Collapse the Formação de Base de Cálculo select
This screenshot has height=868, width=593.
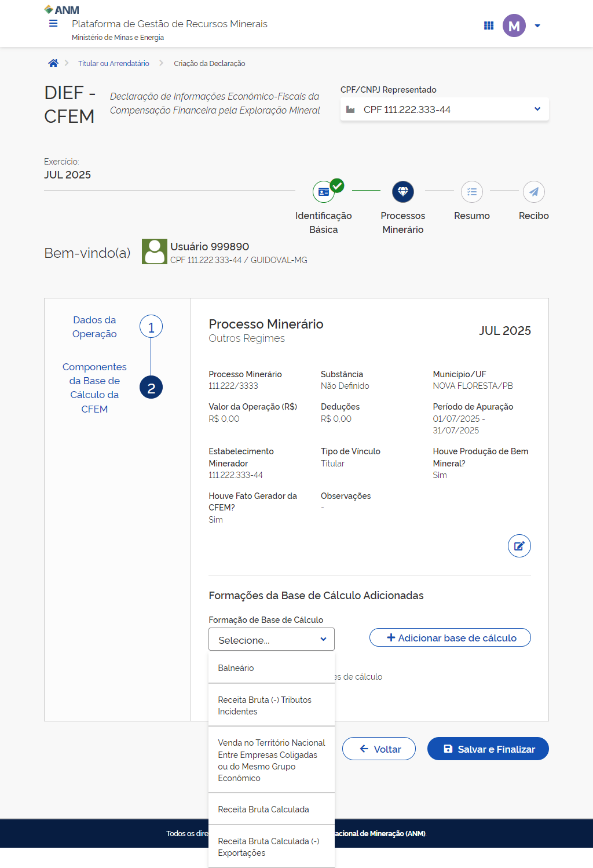pyautogui.click(x=271, y=640)
